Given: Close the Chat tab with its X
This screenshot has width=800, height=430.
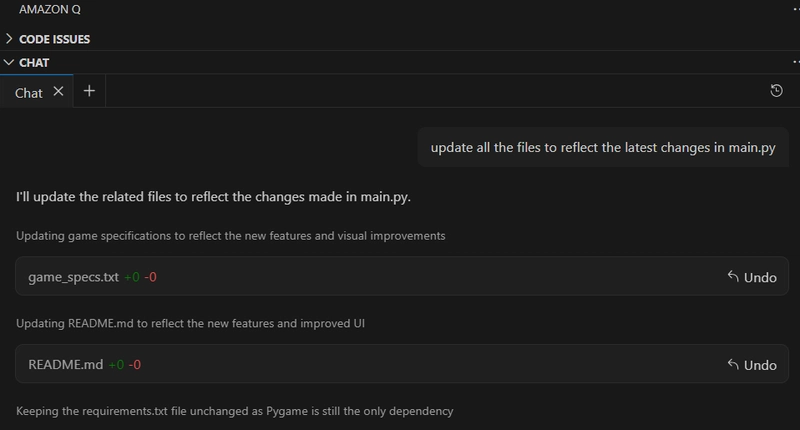Looking at the screenshot, I should (x=59, y=91).
